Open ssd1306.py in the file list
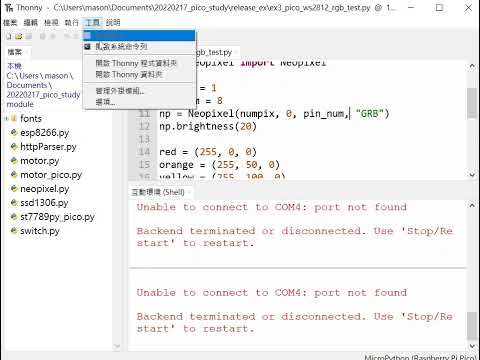Viewport: 480px width, 360px height. pos(44,203)
